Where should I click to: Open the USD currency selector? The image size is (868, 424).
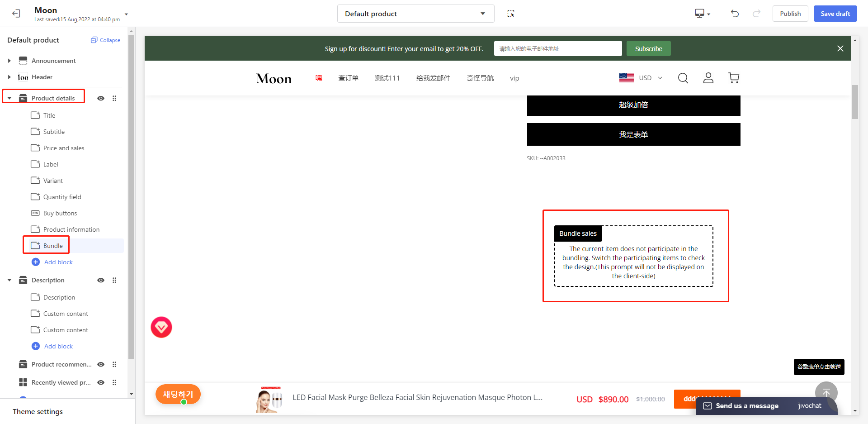coord(641,78)
